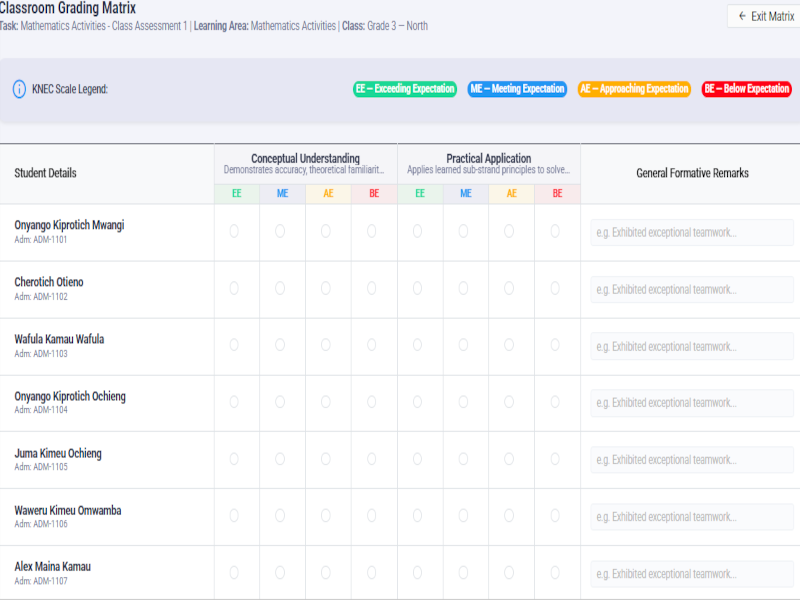Focus remarks field for Wafula Kamau Wafula

[692, 347]
